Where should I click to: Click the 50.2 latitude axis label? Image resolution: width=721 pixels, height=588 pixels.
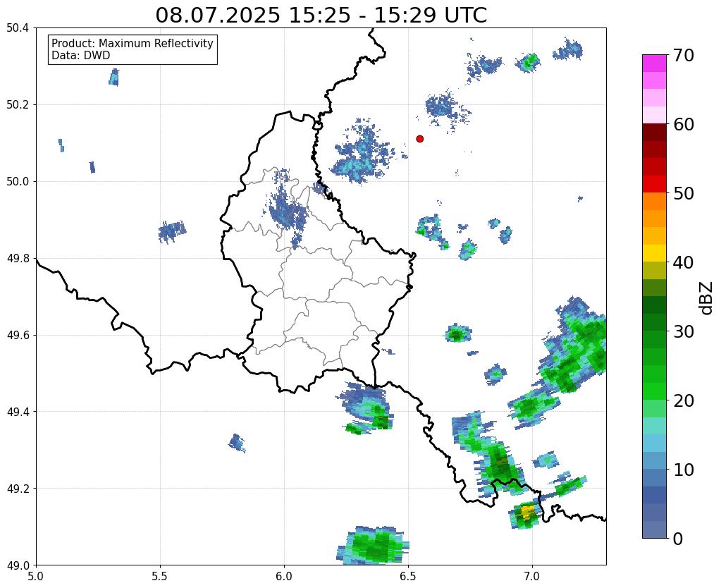pyautogui.click(x=18, y=104)
